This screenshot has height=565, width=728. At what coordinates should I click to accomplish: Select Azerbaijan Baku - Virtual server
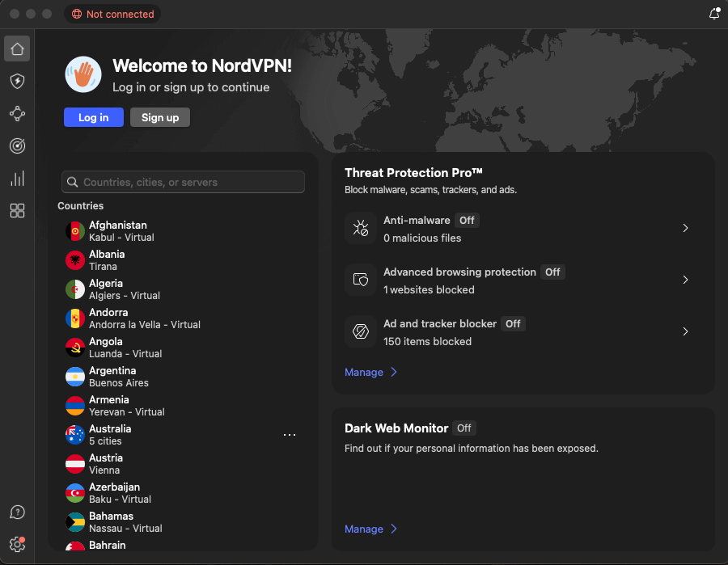click(x=183, y=493)
